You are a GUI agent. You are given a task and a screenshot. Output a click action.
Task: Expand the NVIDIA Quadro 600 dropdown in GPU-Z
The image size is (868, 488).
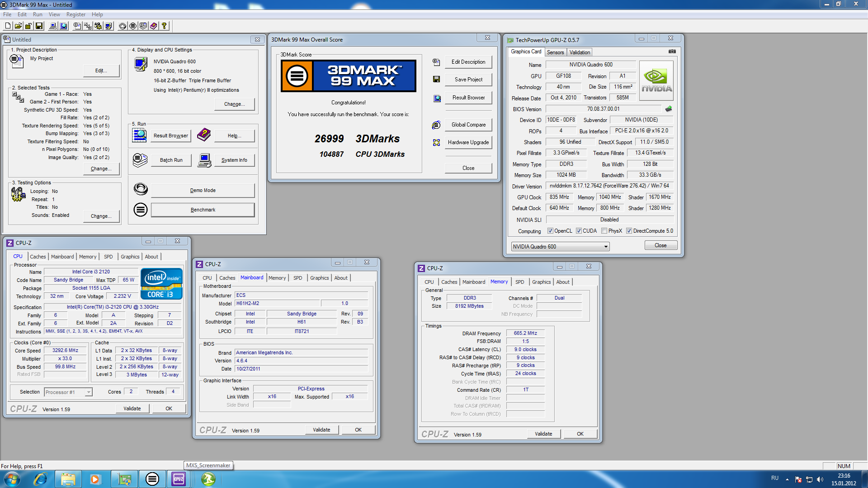[606, 247]
